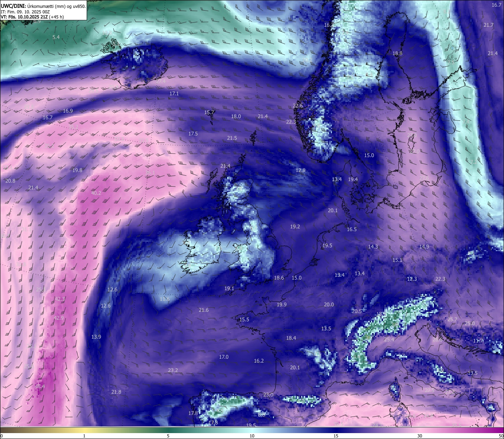Click the 15.5 value near Brittany
Screen dimensions: 504x439
pos(244,319)
